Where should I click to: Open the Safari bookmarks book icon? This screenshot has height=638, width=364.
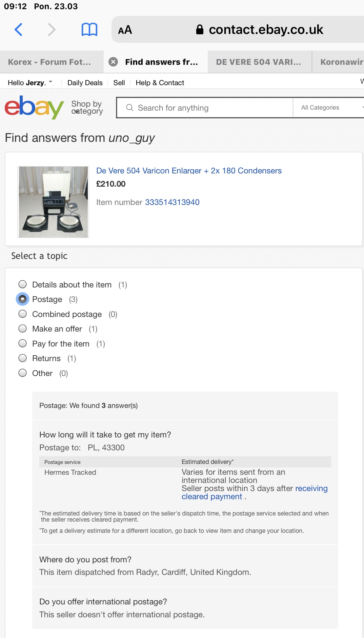coord(89,30)
